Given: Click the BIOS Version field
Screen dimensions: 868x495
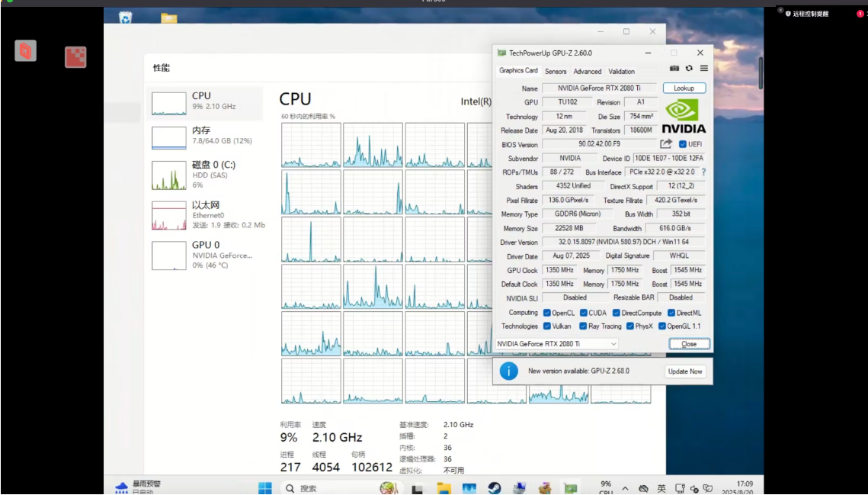Looking at the screenshot, I should (x=600, y=144).
